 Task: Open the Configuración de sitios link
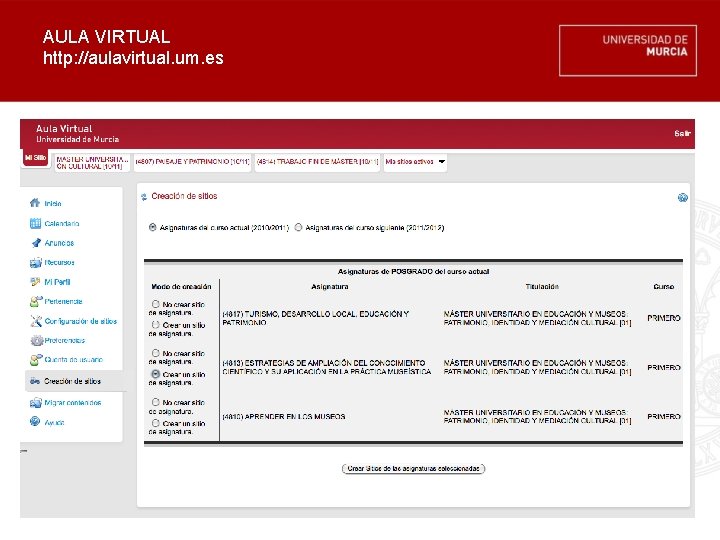(x=80, y=321)
